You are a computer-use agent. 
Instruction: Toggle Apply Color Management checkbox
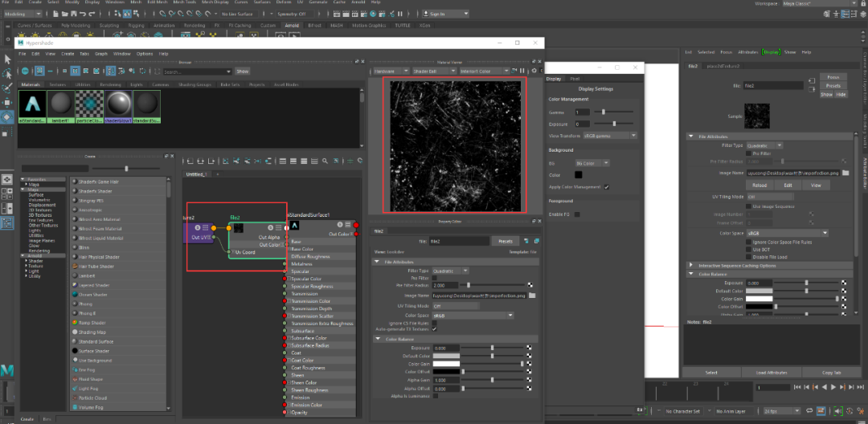pyautogui.click(x=607, y=187)
